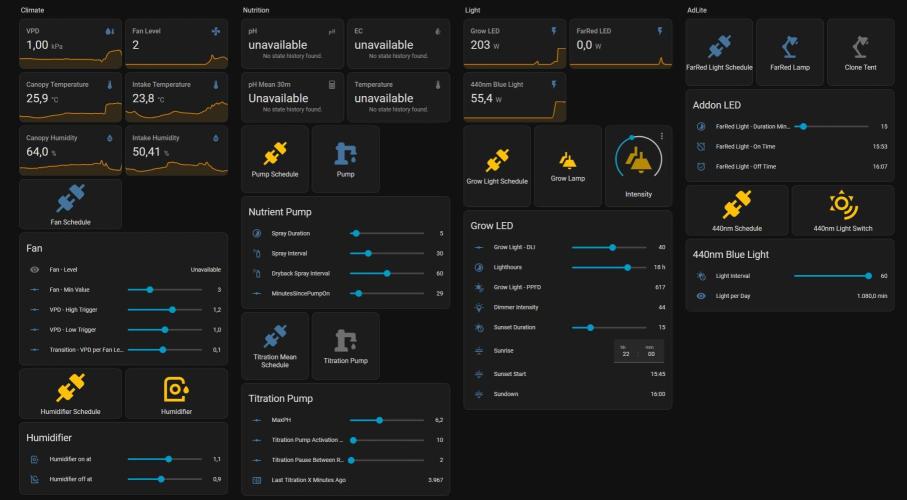Adjust the Sunset Duration slider

[x=609, y=328]
